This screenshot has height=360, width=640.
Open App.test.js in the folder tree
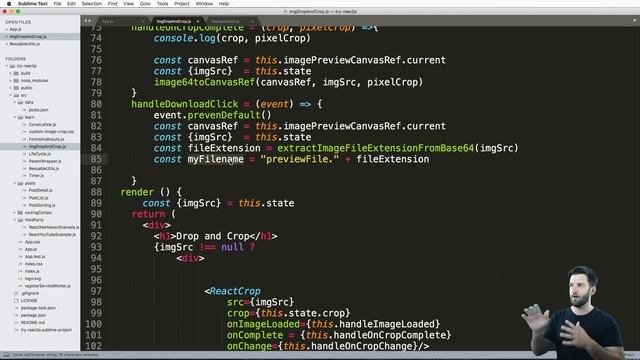[x=35, y=257]
